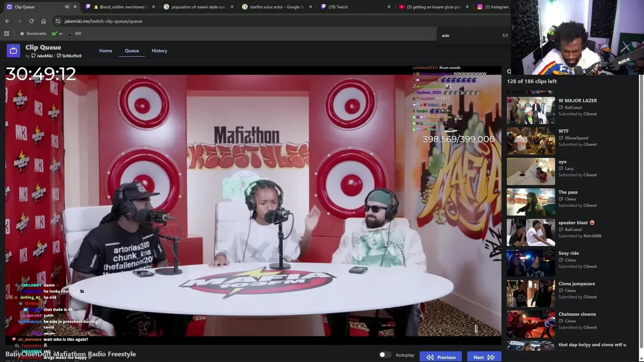This screenshot has height=362, width=644.
Task: Open W MAJOR LAZER clip thumbnail
Action: click(x=531, y=110)
